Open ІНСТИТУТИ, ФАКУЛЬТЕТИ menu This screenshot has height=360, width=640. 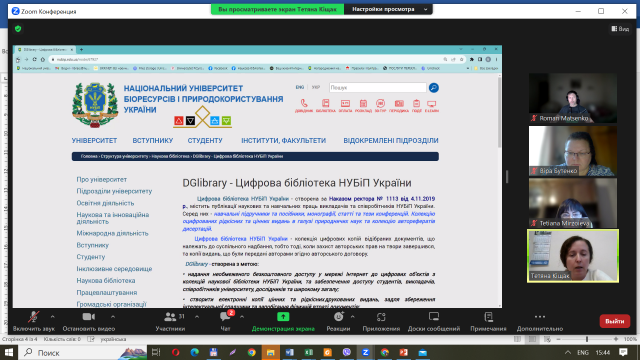pyautogui.click(x=283, y=140)
